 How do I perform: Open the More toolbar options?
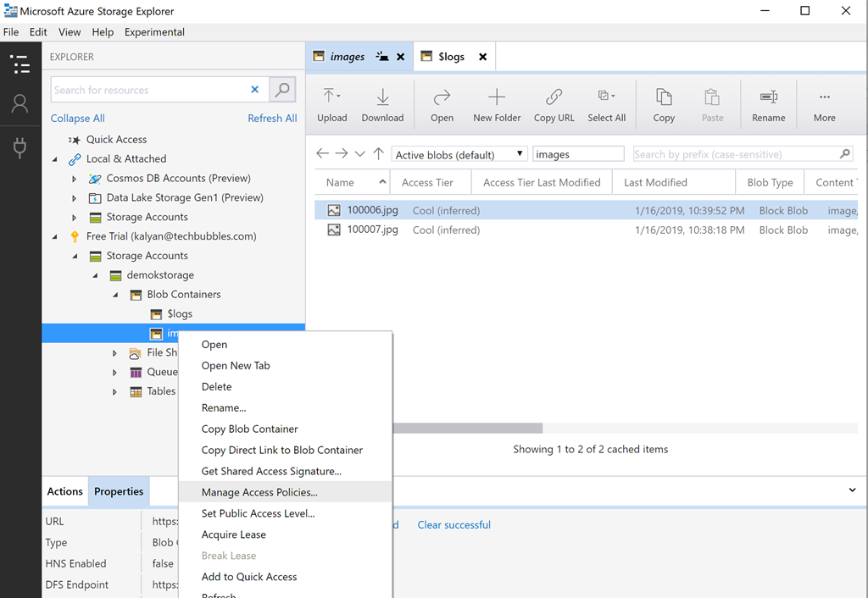click(x=824, y=105)
